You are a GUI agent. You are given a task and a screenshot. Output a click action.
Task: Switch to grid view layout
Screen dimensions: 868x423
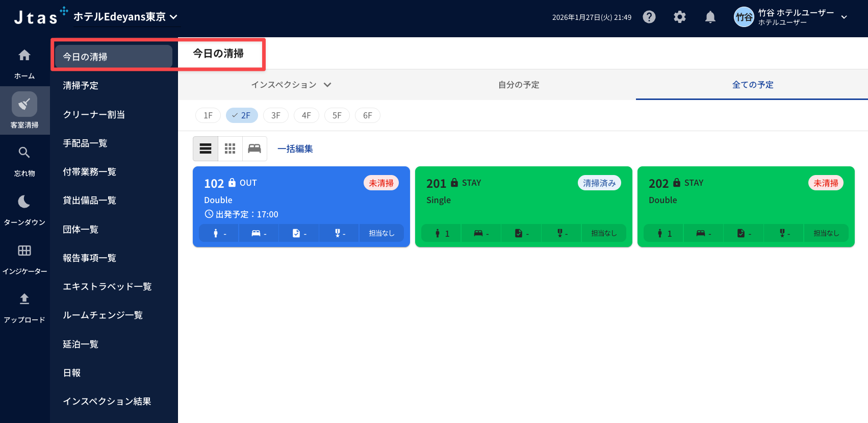pos(230,148)
